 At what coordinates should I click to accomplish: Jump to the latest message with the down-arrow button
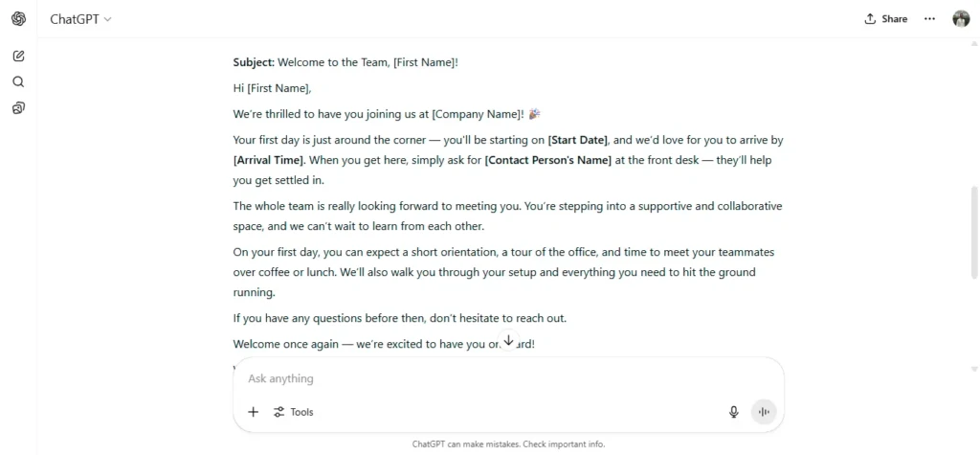(x=509, y=340)
